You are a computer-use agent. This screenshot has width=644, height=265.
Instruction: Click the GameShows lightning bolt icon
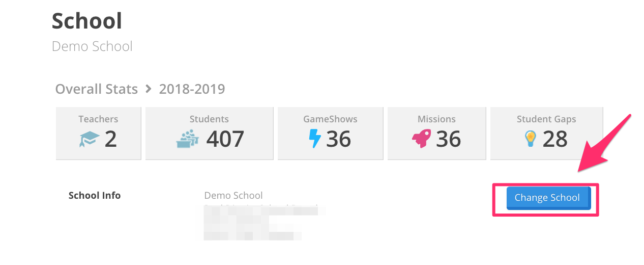(315, 139)
